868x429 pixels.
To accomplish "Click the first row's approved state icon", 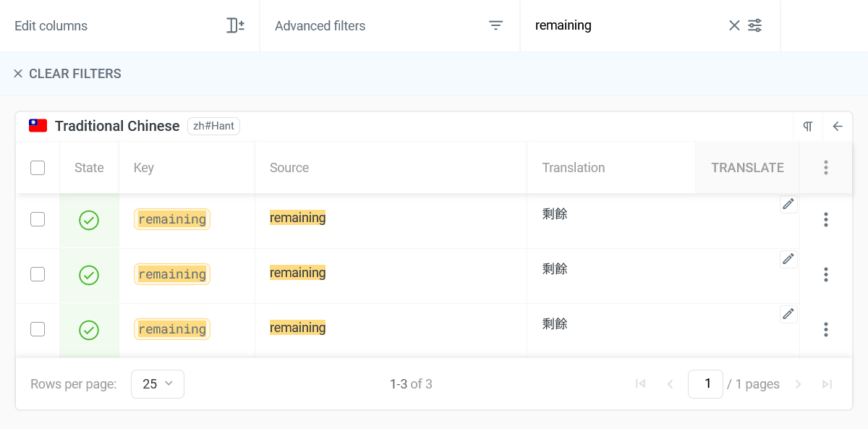I will (x=89, y=220).
